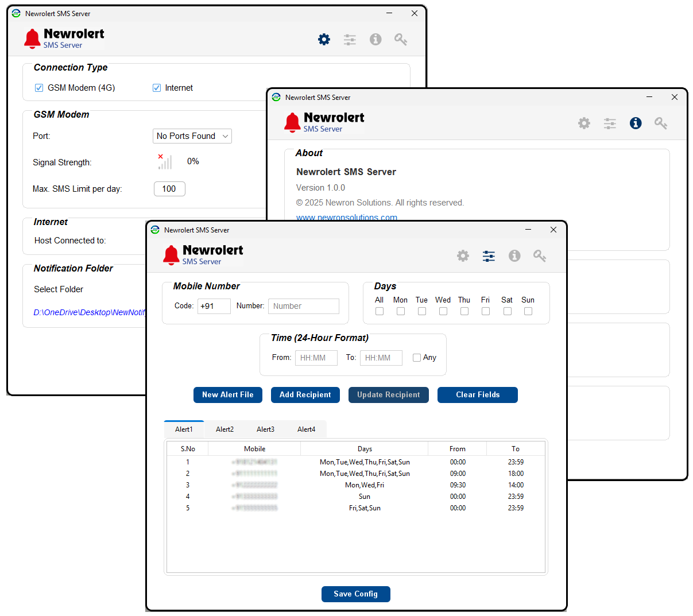Click the Add Recipient button
The image size is (693, 616).
point(305,395)
